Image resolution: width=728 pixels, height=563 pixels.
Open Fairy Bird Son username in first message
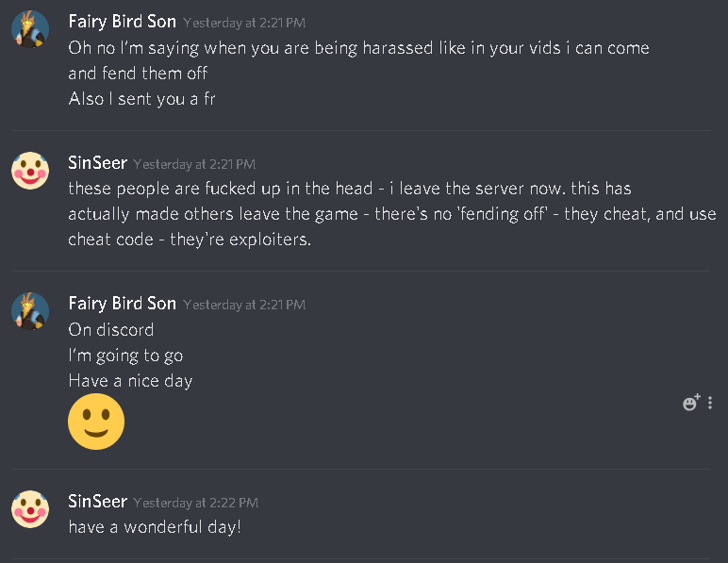click(x=122, y=22)
